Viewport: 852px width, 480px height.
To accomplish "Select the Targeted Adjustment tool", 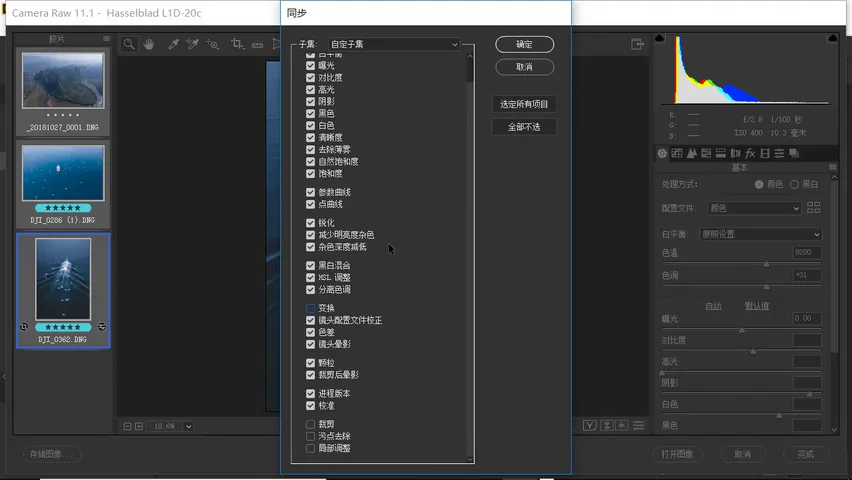I will 212,44.
